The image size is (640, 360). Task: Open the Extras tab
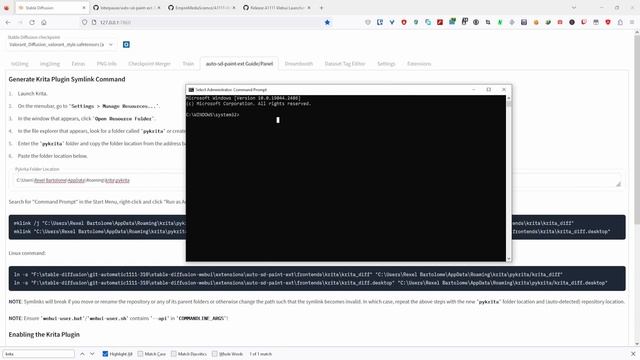tap(78, 64)
